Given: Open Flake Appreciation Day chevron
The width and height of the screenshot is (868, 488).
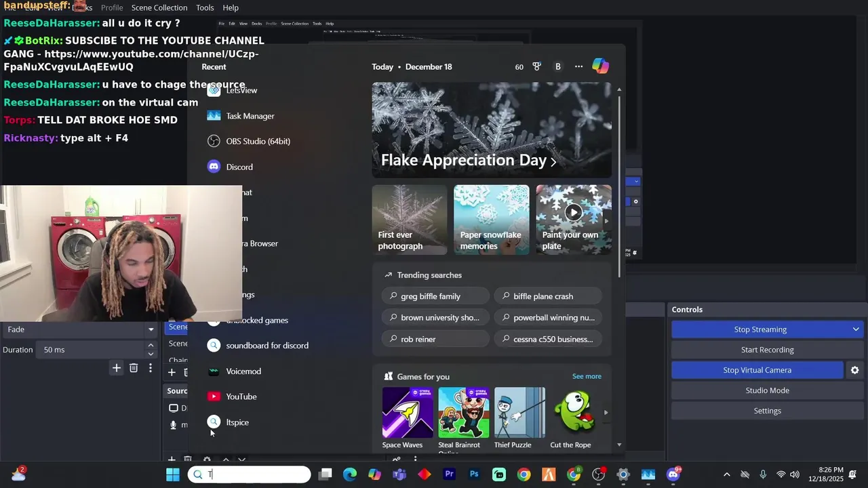Looking at the screenshot, I should click(x=553, y=161).
